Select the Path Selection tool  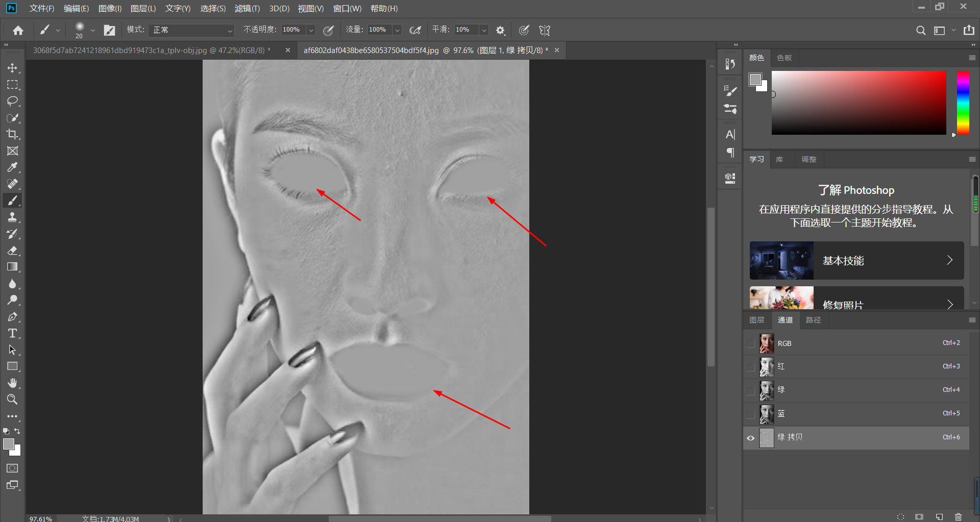[12, 350]
